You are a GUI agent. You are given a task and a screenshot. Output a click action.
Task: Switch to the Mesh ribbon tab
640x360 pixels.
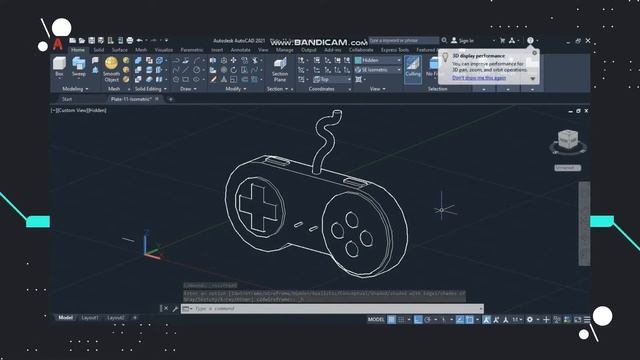tap(141, 50)
